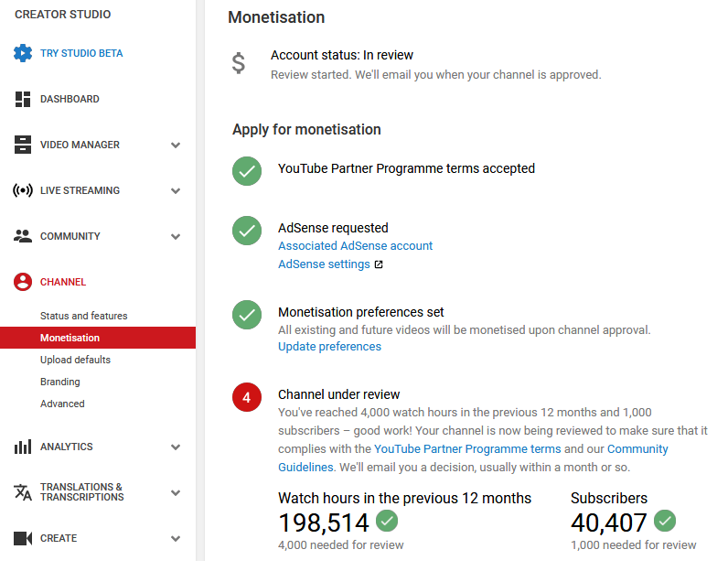Click the subscribers count 40,407
This screenshot has width=728, height=571.
tap(609, 523)
